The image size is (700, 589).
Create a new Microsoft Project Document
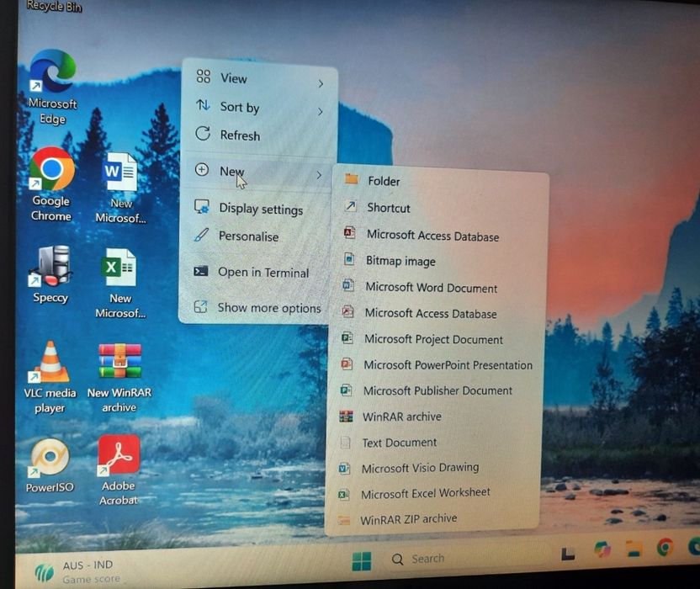[x=437, y=339]
